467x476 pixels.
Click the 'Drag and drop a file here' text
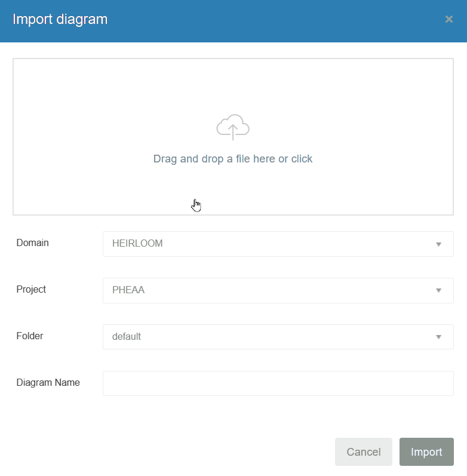(x=233, y=159)
